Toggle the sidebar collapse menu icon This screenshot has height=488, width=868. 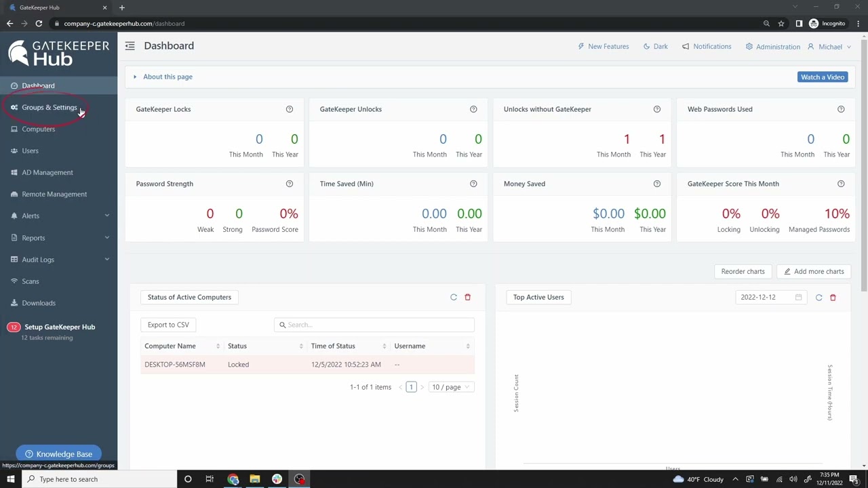pyautogui.click(x=130, y=45)
